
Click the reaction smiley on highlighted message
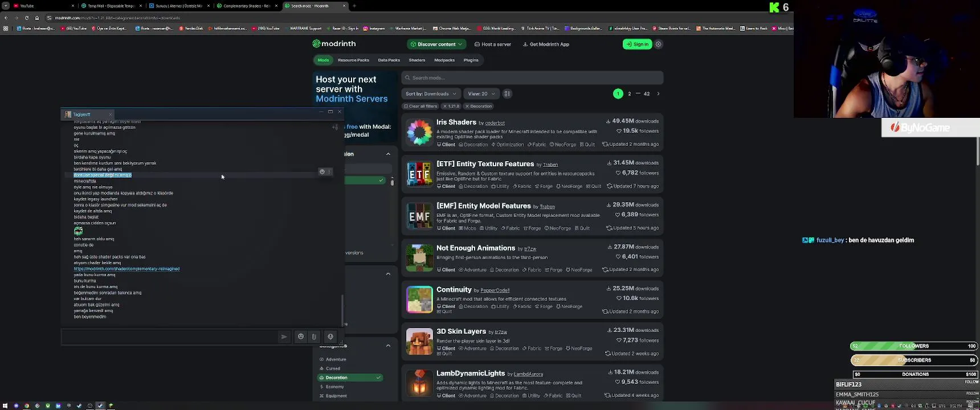[x=322, y=171]
